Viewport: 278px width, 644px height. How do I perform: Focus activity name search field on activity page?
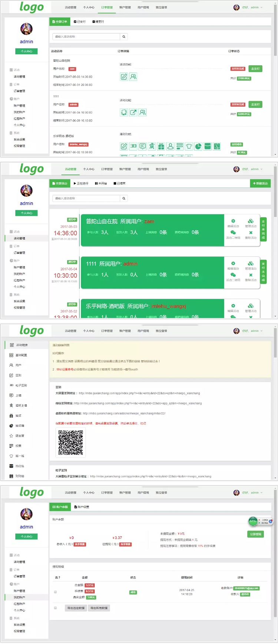[86, 198]
